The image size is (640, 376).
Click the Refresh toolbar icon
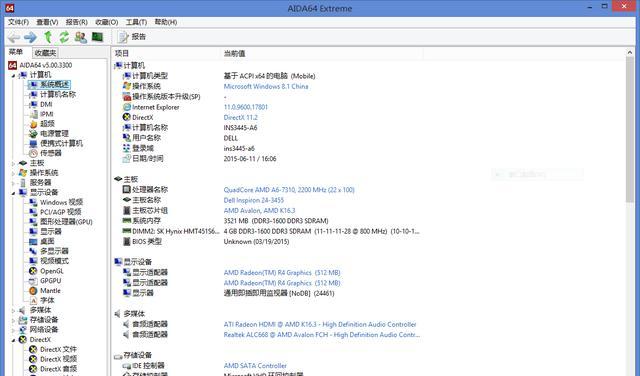tap(64, 37)
